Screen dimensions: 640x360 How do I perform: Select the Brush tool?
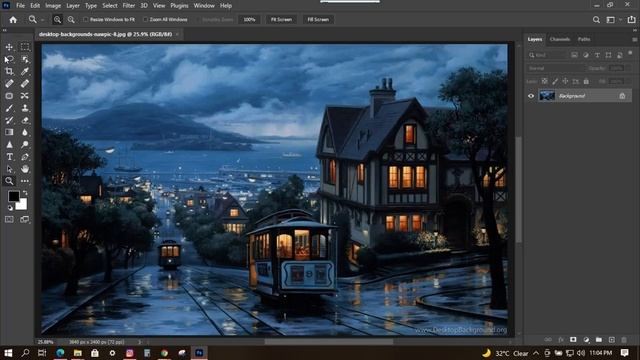coord(9,108)
